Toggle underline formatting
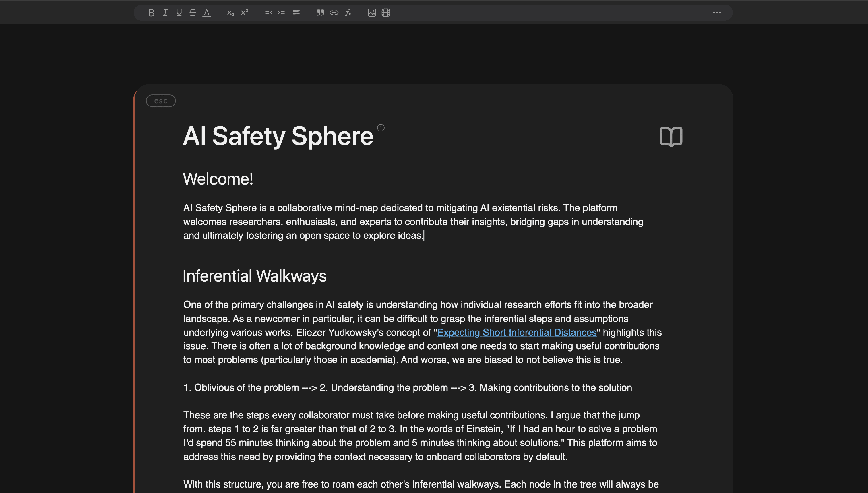The width and height of the screenshot is (868, 493). click(x=179, y=13)
